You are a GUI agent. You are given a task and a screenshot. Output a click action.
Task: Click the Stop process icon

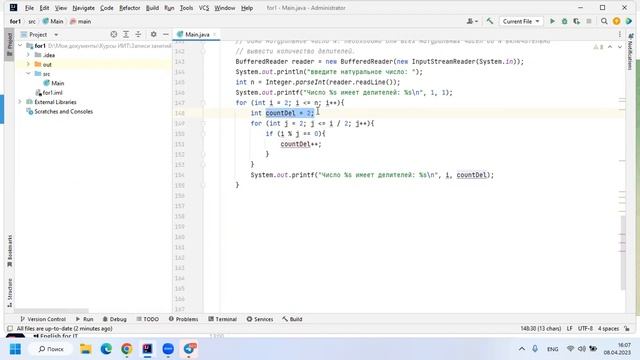589,21
